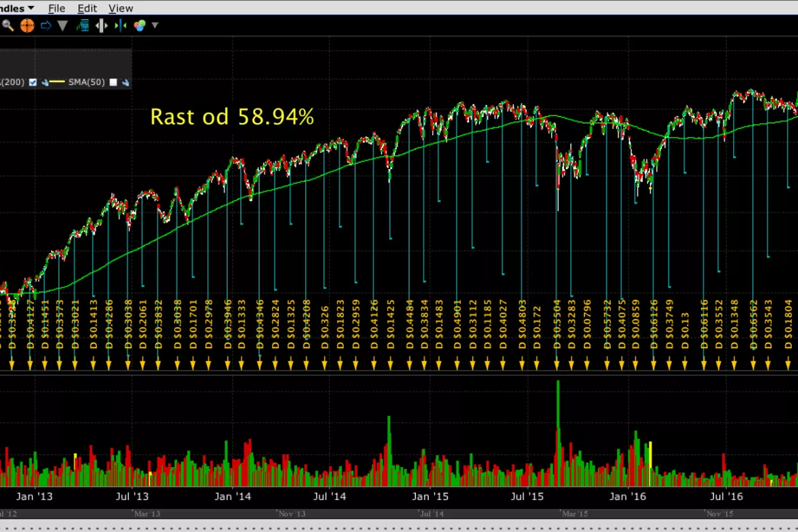Open the large gray triangle dropdown
Viewport: 798px width, 532px height.
coord(62,26)
